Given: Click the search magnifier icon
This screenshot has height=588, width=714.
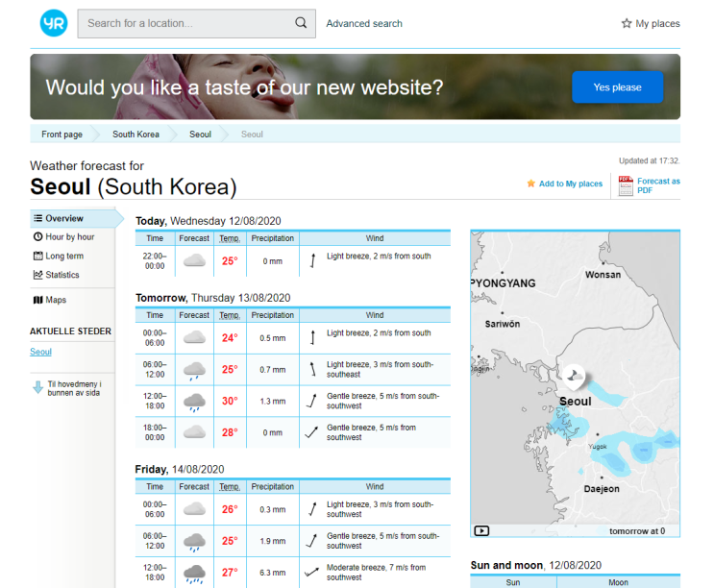Looking at the screenshot, I should (x=301, y=23).
